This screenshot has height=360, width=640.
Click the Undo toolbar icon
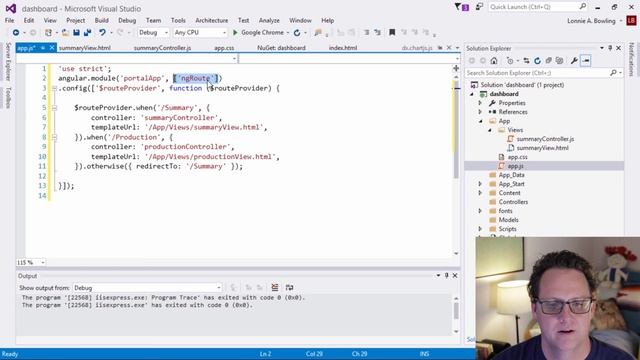pos(102,32)
